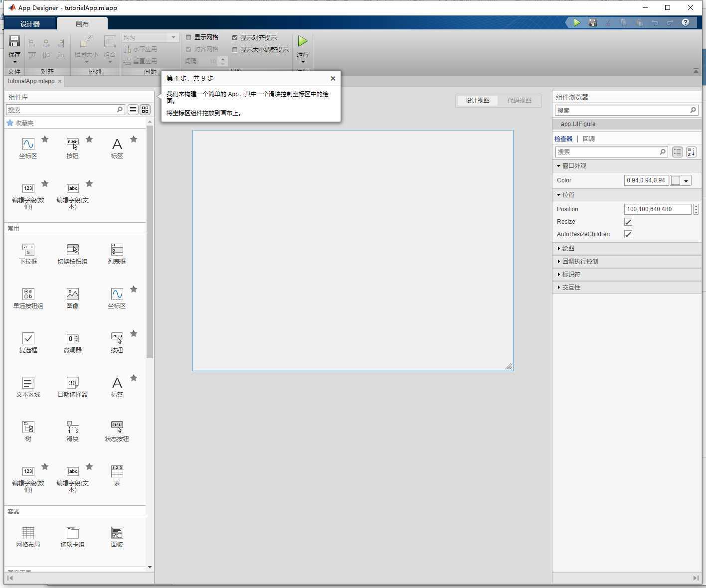Switch component library to list view

(133, 110)
